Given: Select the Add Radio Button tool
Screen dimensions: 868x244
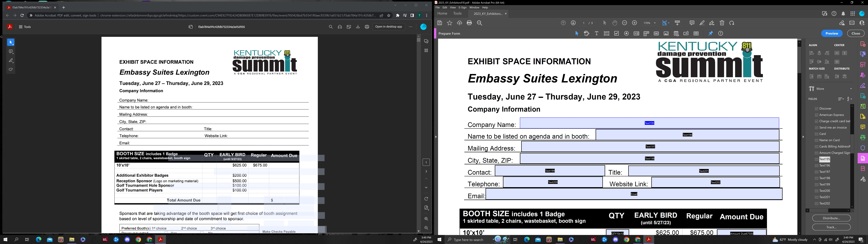Looking at the screenshot, I should (626, 33).
